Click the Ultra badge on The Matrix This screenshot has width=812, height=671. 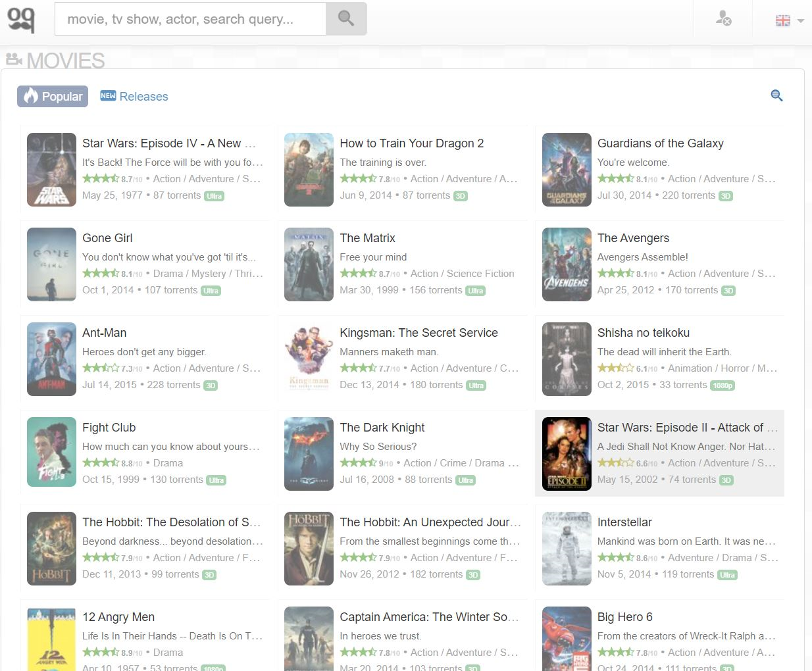coord(475,291)
